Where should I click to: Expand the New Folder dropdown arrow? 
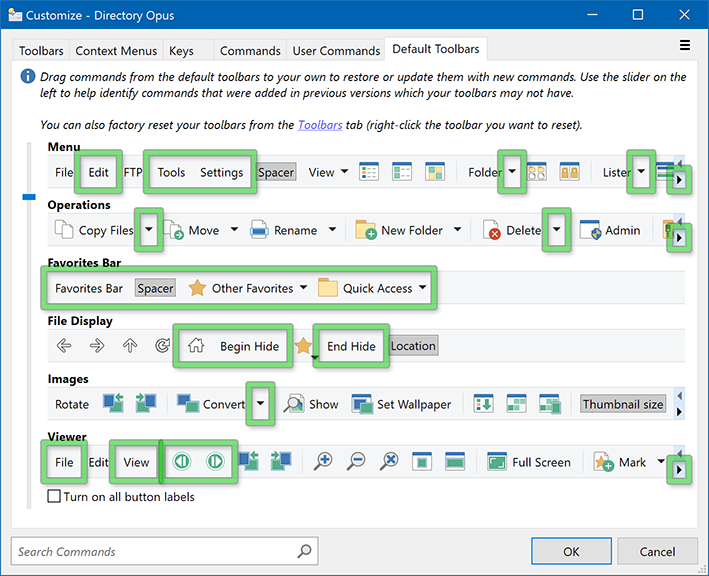(x=458, y=229)
